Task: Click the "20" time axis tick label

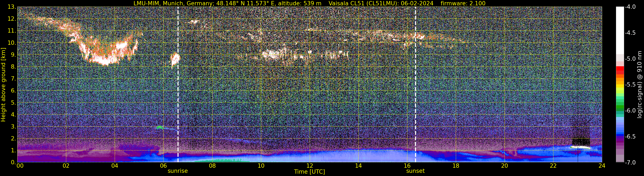Action: tap(505, 166)
